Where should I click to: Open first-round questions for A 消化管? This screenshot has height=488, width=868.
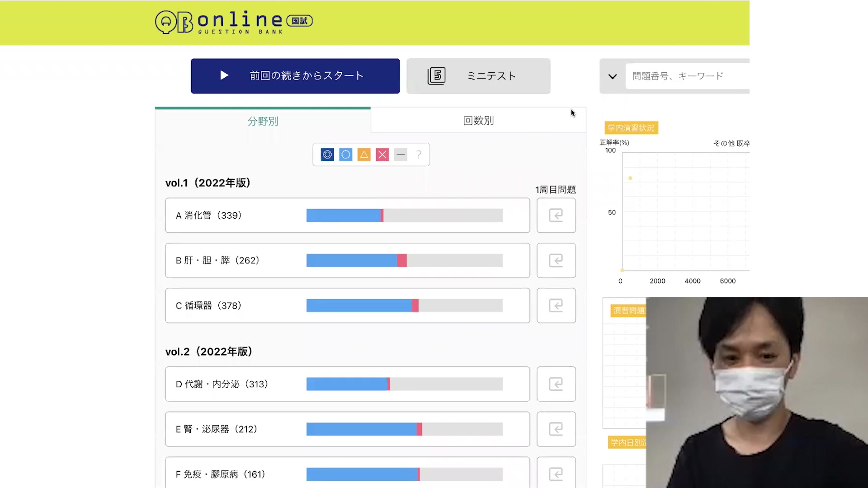point(556,215)
